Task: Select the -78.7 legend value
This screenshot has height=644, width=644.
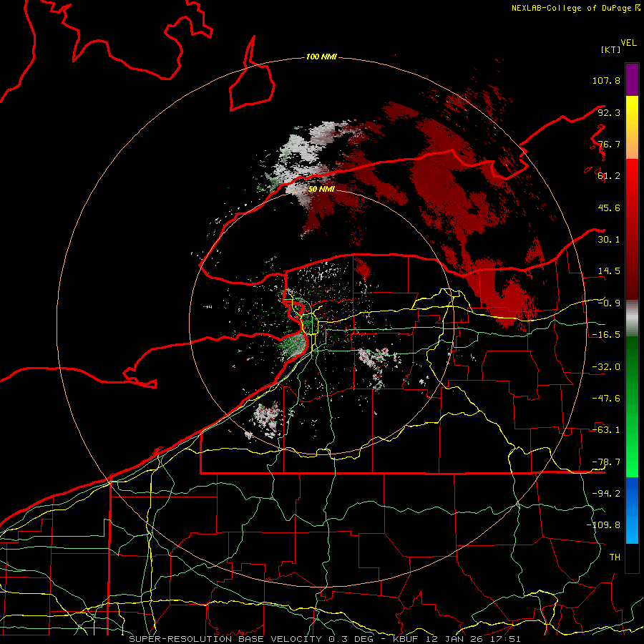Action: click(606, 462)
